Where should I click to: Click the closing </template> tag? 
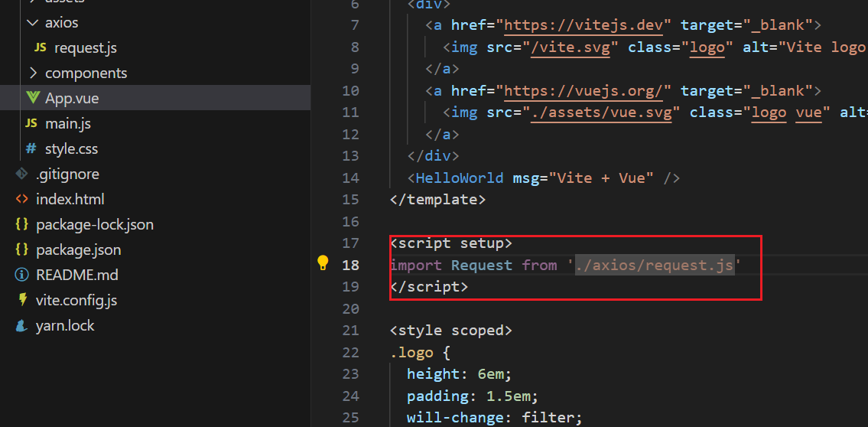pyautogui.click(x=438, y=200)
